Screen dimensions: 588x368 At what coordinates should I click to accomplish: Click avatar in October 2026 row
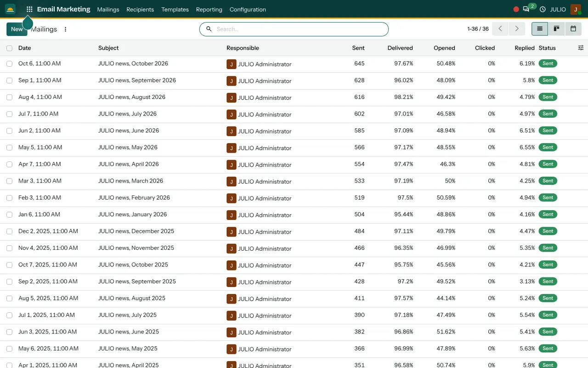[x=232, y=64]
